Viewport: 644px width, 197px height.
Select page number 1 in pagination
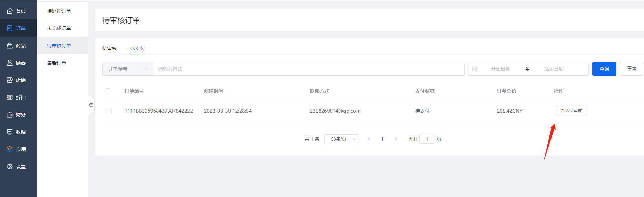(x=382, y=139)
